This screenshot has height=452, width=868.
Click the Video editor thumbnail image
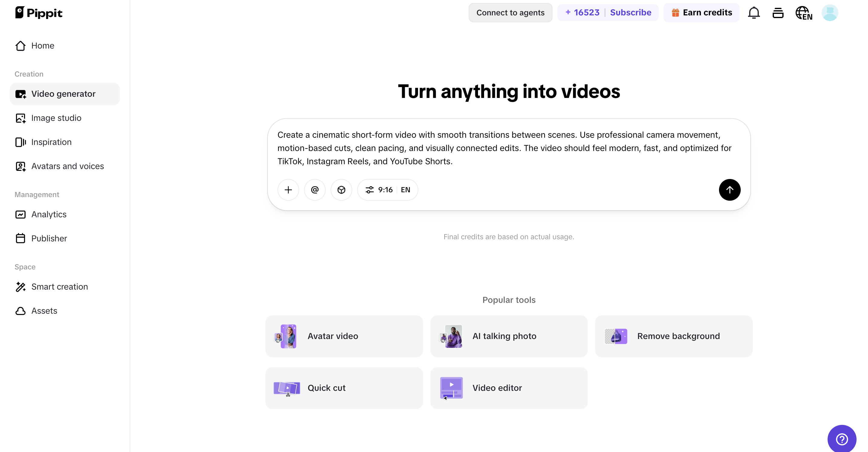[x=451, y=388]
